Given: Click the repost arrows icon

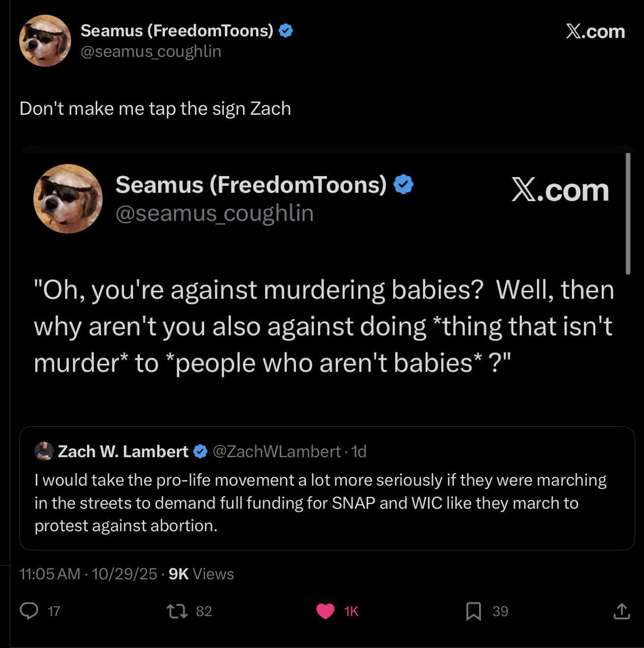Looking at the screenshot, I should (x=177, y=611).
